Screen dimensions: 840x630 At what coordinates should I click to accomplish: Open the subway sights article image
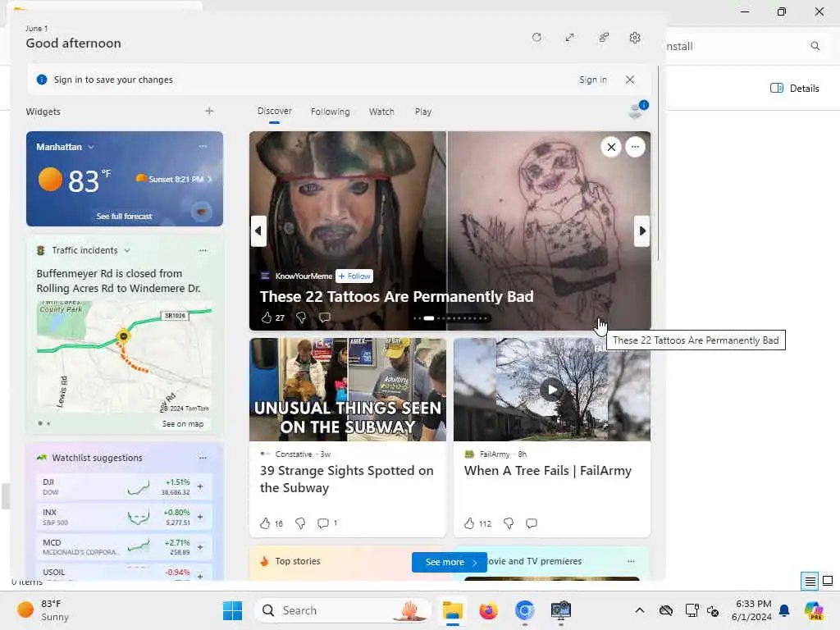click(348, 390)
